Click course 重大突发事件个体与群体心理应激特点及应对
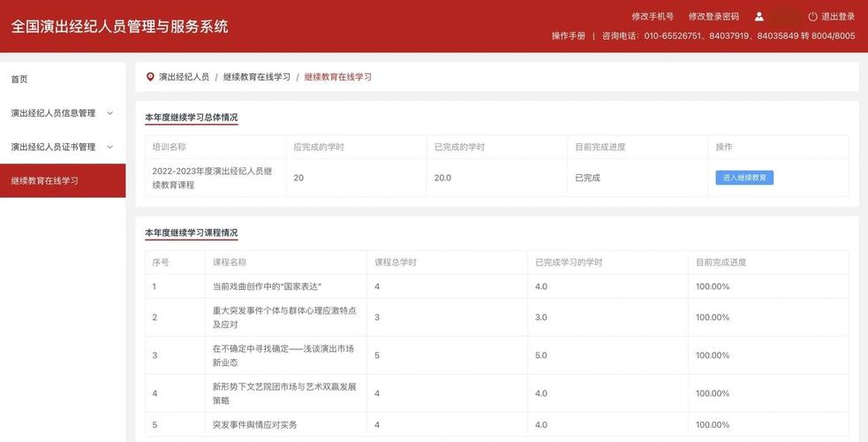The image size is (868, 442). point(284,317)
